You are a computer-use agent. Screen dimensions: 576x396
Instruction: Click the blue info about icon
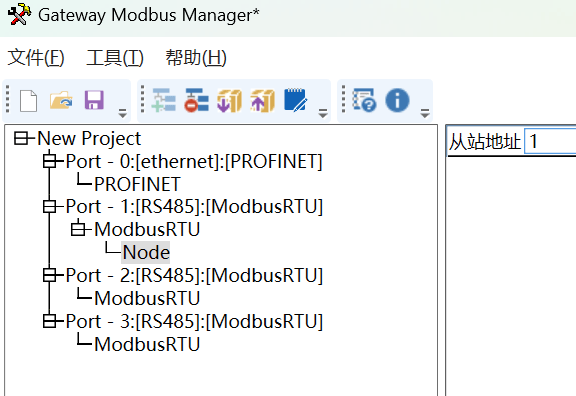pos(397,100)
